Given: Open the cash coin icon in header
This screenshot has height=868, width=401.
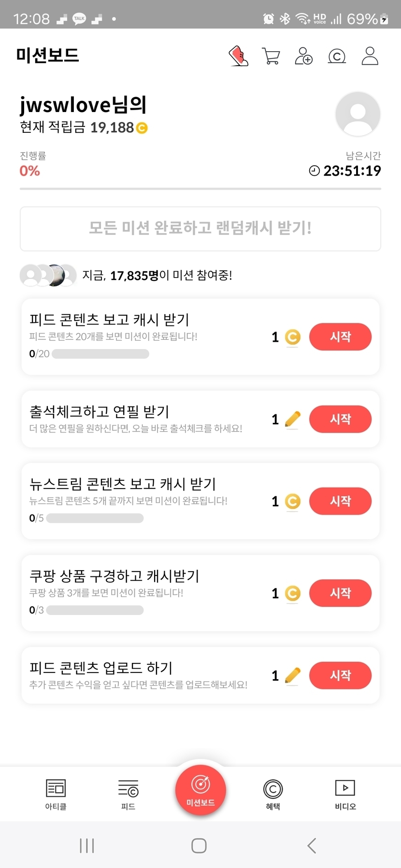Looking at the screenshot, I should pos(337,56).
